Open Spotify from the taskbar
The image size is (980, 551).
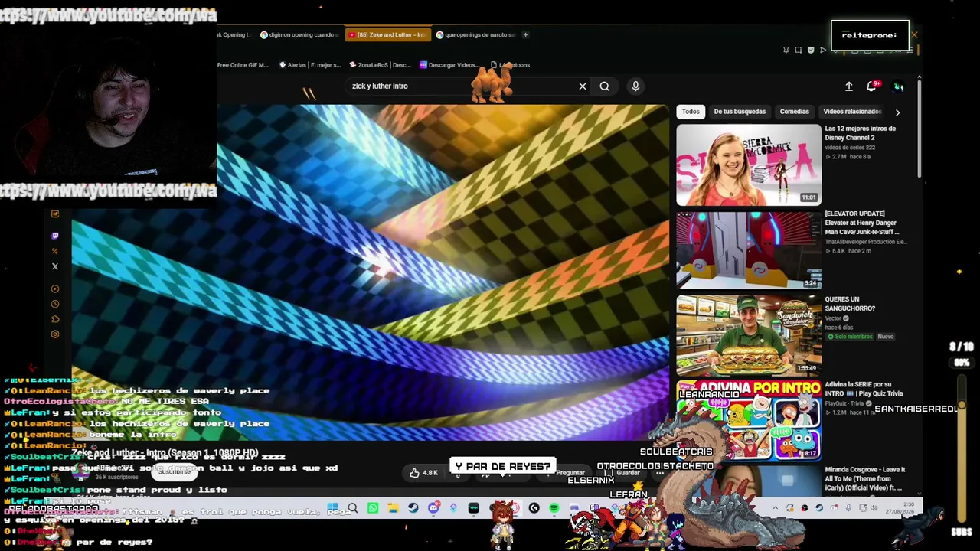554,508
